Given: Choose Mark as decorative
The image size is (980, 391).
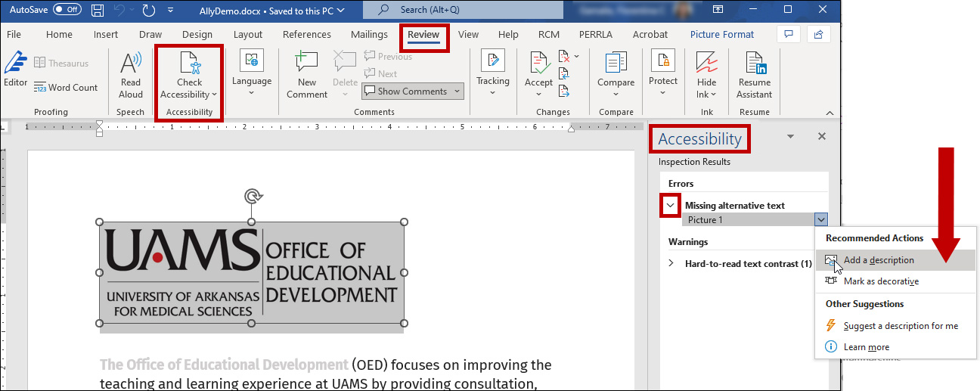Looking at the screenshot, I should (x=895, y=281).
